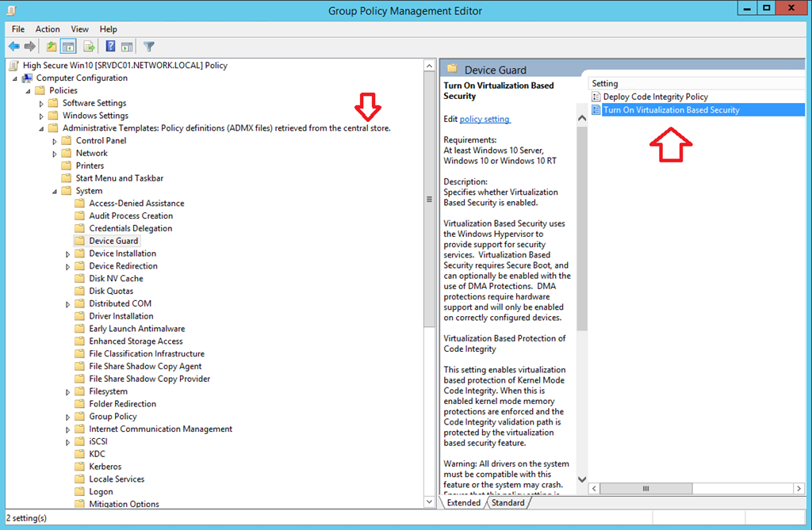Click the Up one level folder icon
This screenshot has width=812, height=530.
(52, 47)
